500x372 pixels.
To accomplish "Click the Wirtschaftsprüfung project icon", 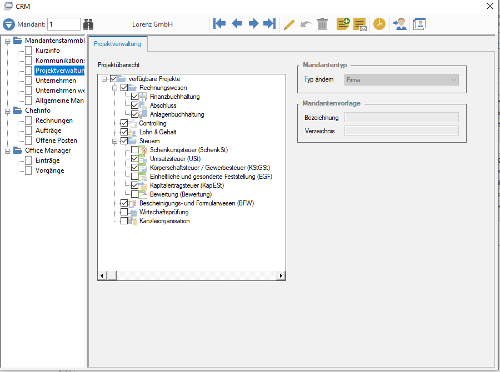I will pyautogui.click(x=132, y=212).
